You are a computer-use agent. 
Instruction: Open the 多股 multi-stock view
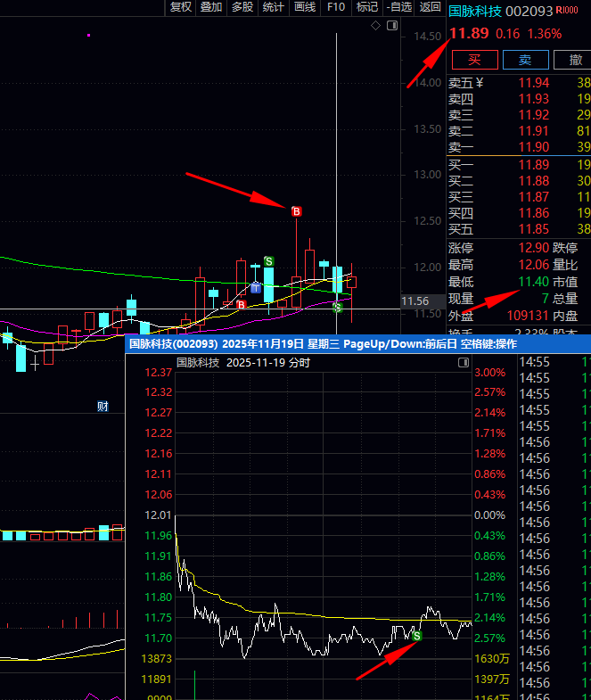242,7
